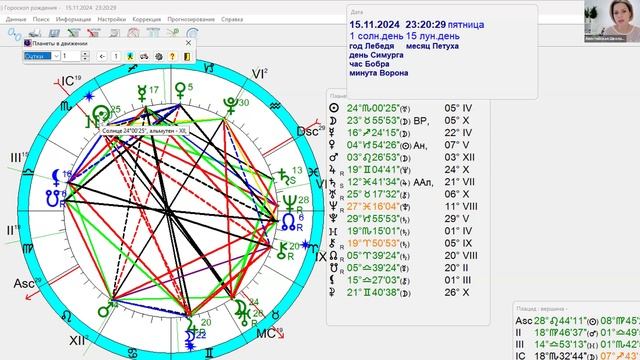640x360 pixels.
Task: Decrease step value with down arrow
Action: [x=85, y=58]
